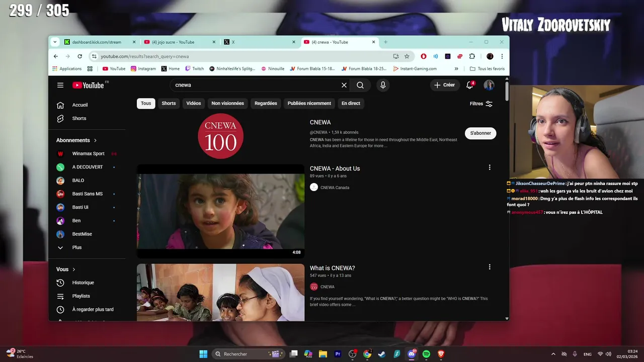This screenshot has width=644, height=362.
Task: Open the YouTube hamburger guide menu
Action: pyautogui.click(x=60, y=85)
